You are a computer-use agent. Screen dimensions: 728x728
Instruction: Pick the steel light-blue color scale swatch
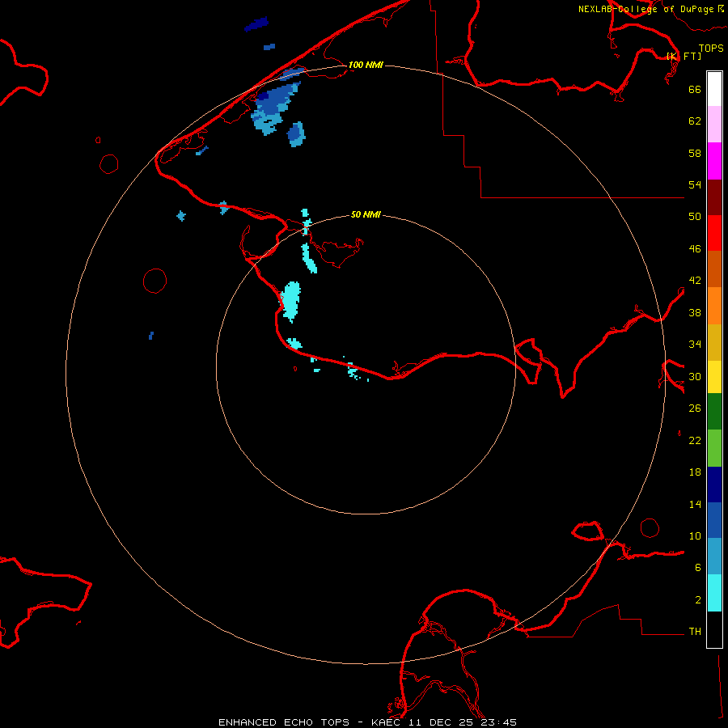(714, 557)
